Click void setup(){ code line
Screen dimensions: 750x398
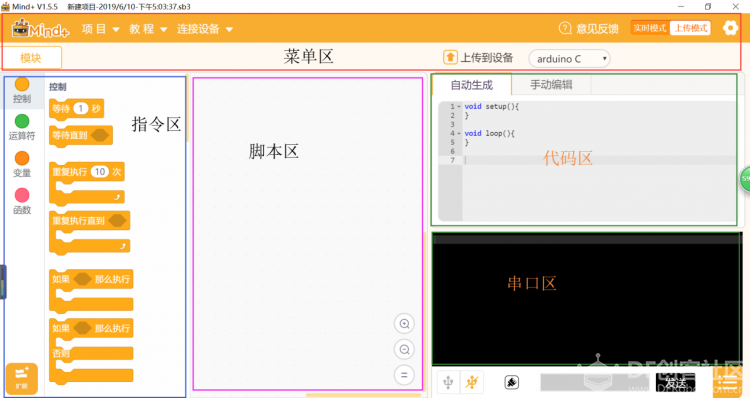pyautogui.click(x=492, y=107)
